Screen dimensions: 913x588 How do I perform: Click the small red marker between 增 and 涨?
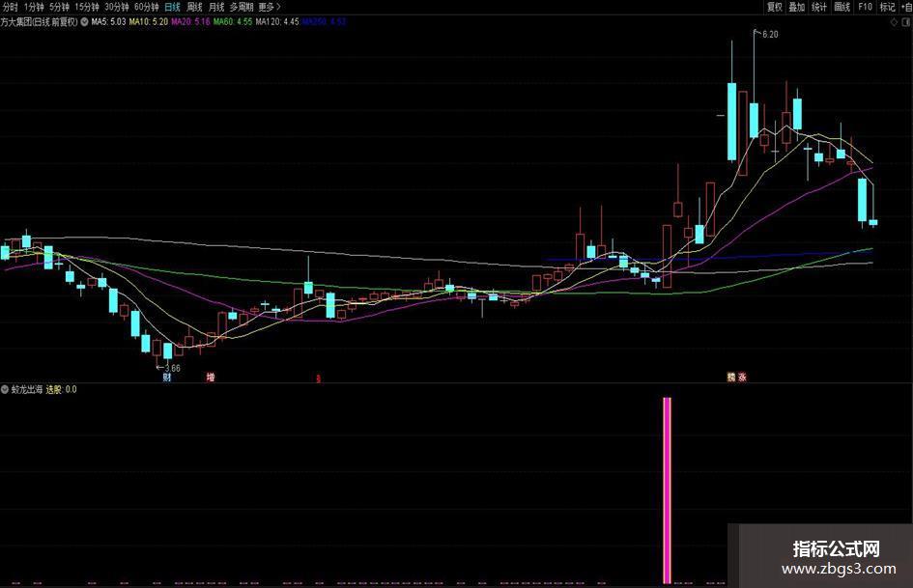pos(318,378)
